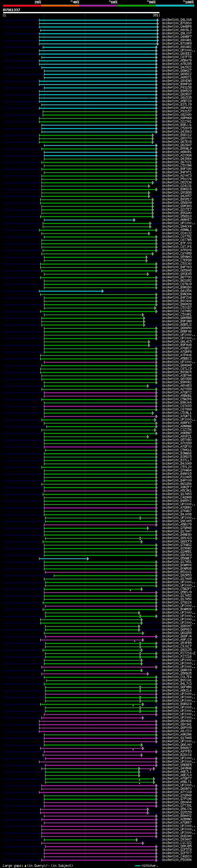Select the UniRef100_Q9XEE2 label

177,54
